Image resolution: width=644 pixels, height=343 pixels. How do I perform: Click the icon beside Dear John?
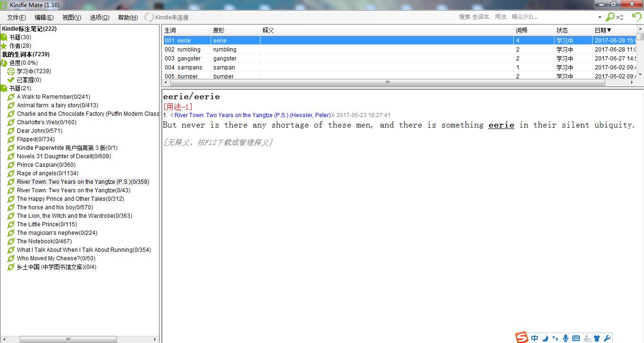pos(11,131)
